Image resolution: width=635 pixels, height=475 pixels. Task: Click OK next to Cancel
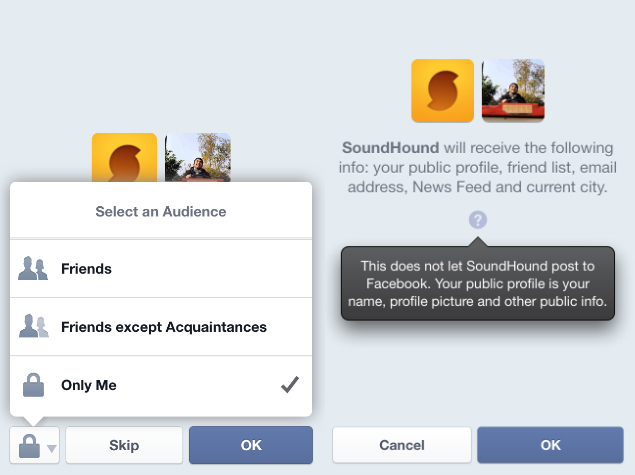[x=550, y=445]
